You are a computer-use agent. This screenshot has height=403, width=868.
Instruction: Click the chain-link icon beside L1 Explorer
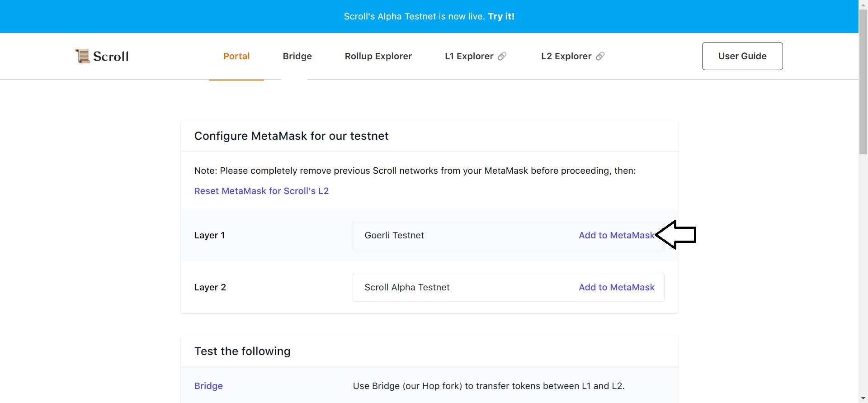(x=502, y=56)
